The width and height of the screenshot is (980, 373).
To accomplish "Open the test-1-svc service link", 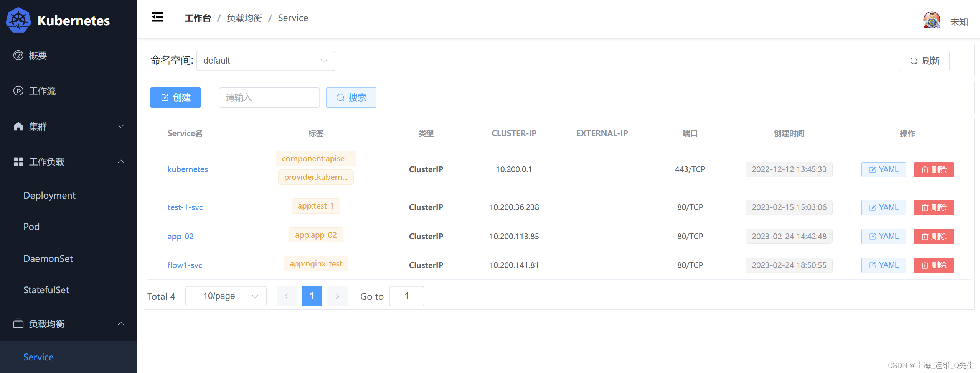I will (x=185, y=207).
